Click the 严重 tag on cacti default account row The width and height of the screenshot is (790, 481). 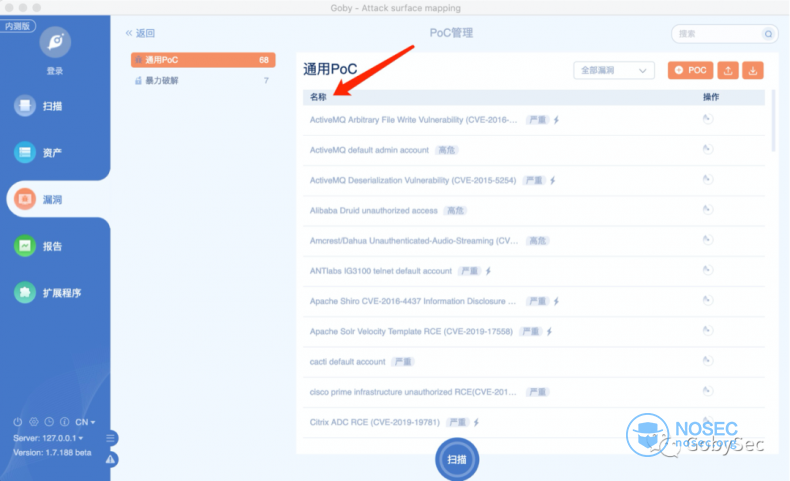click(403, 362)
